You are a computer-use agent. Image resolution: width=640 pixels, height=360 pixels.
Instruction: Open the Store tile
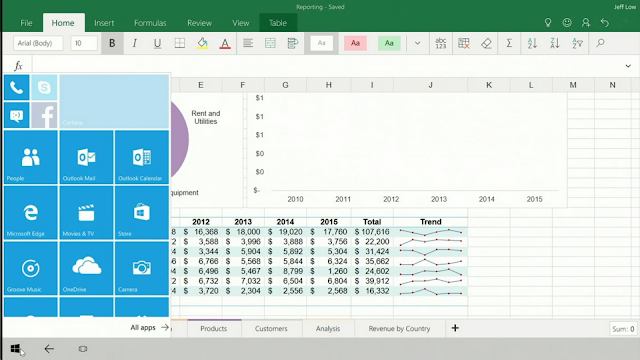(x=142, y=213)
